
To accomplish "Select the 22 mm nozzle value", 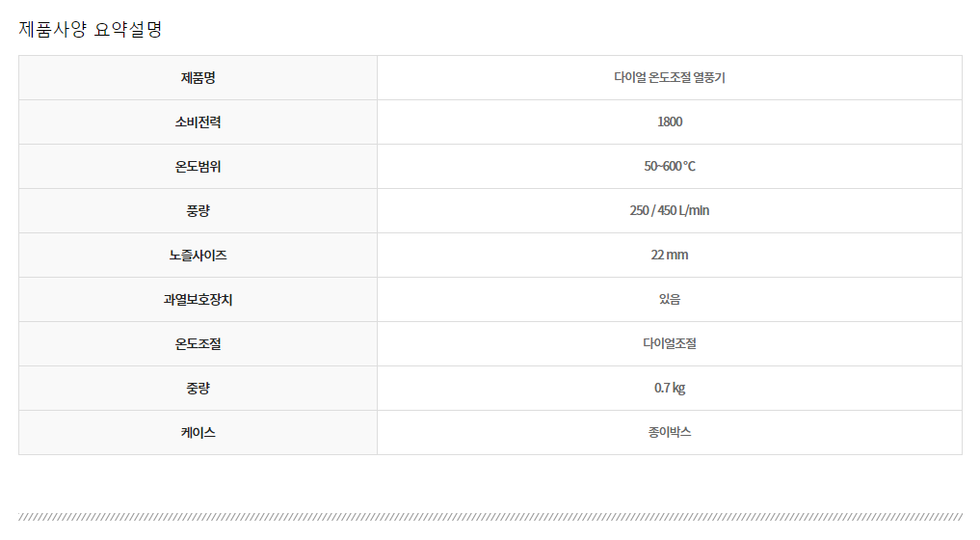I will click(669, 256).
